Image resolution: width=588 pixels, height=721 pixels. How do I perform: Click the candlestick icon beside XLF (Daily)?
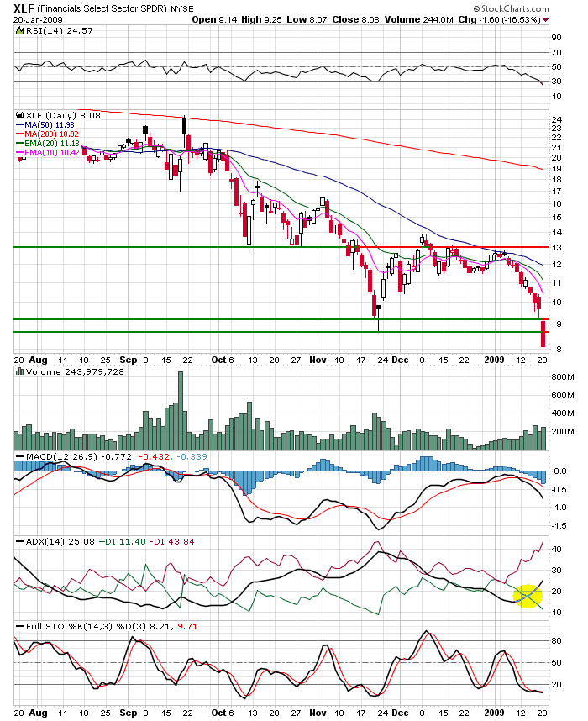tap(20, 115)
